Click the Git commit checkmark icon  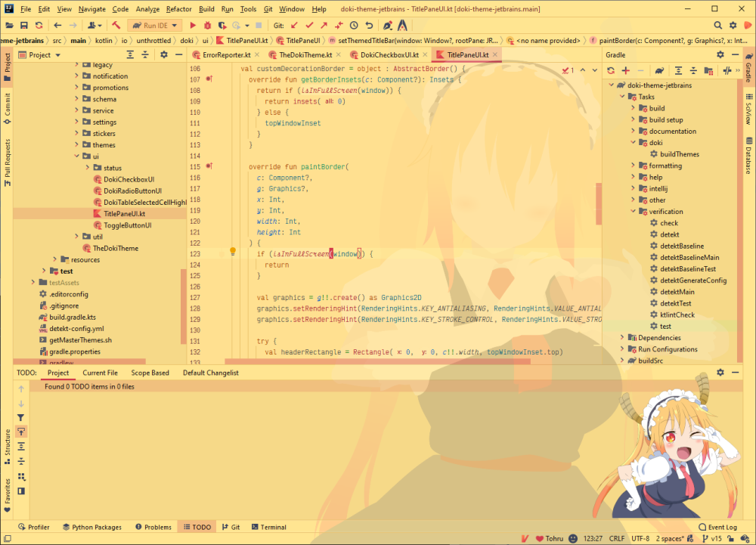tap(309, 26)
